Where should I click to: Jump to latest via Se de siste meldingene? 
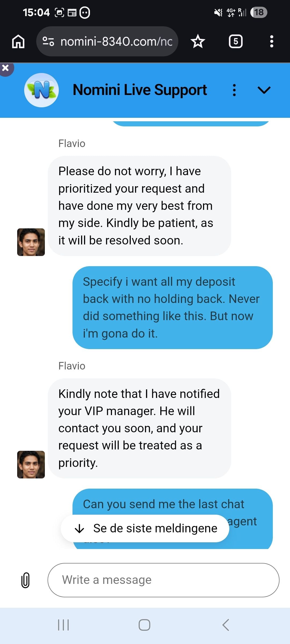tap(145, 528)
